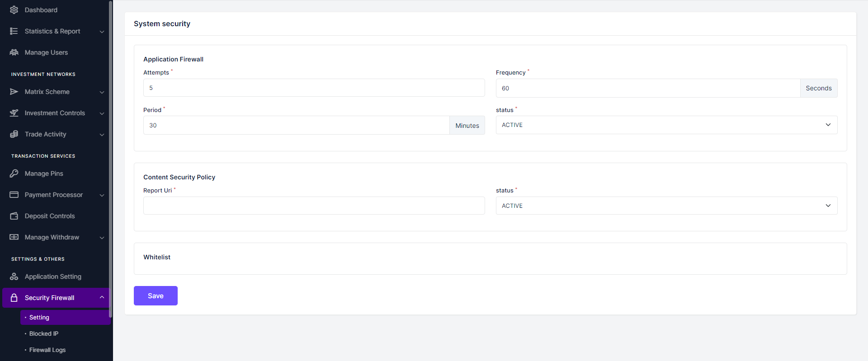Click the Content Security Policy title
This screenshot has width=868, height=361.
(179, 177)
